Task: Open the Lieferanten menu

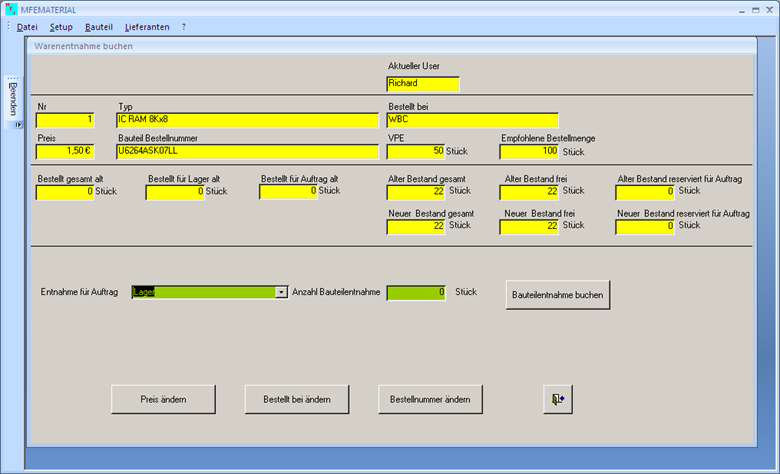Action: pyautogui.click(x=147, y=27)
